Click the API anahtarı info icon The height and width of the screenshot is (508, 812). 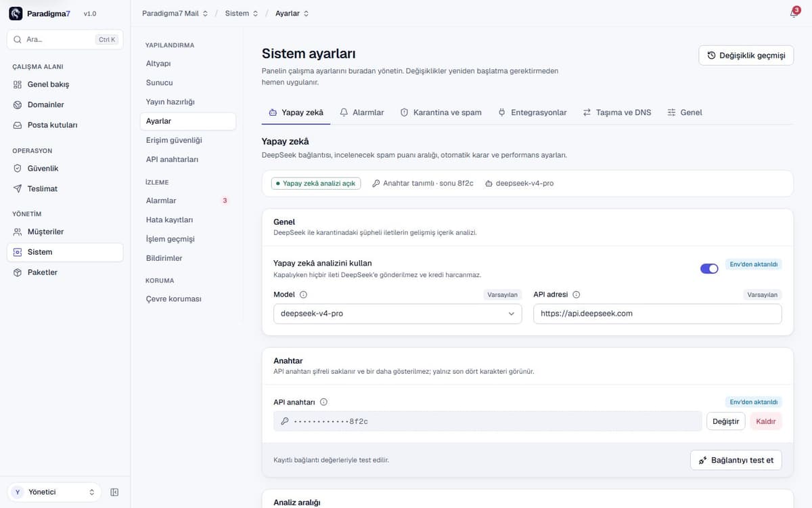(323, 402)
